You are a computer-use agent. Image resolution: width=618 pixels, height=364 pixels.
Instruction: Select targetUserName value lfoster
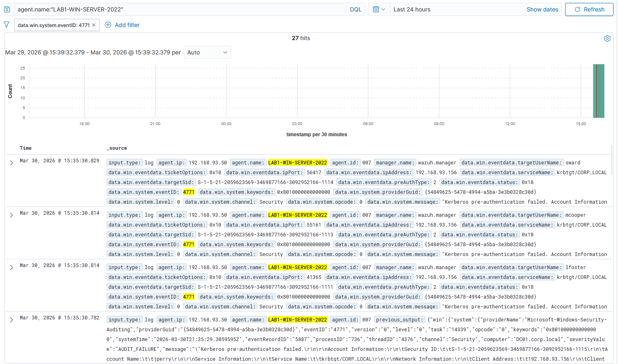[576, 267]
